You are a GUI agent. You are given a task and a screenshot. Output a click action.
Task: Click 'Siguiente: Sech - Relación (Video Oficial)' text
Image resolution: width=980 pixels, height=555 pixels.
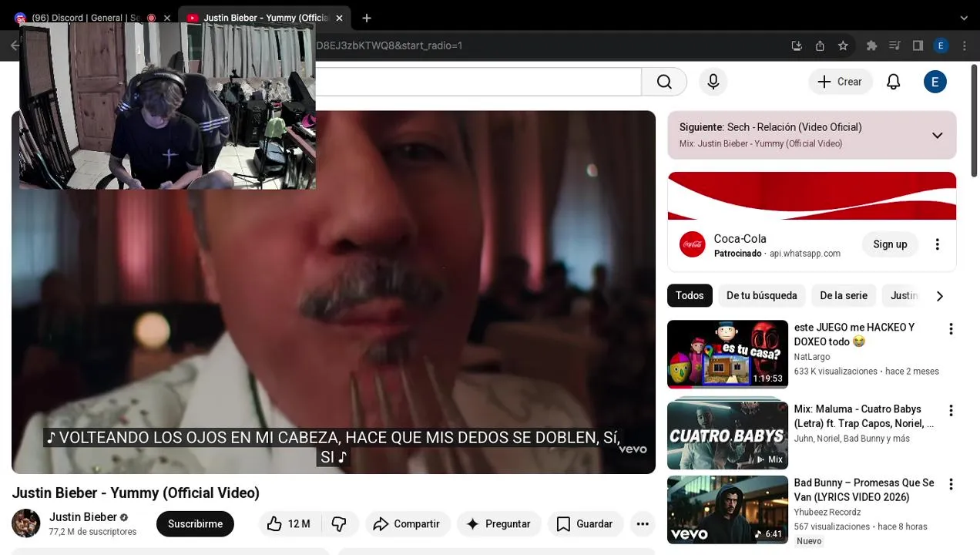coord(770,127)
